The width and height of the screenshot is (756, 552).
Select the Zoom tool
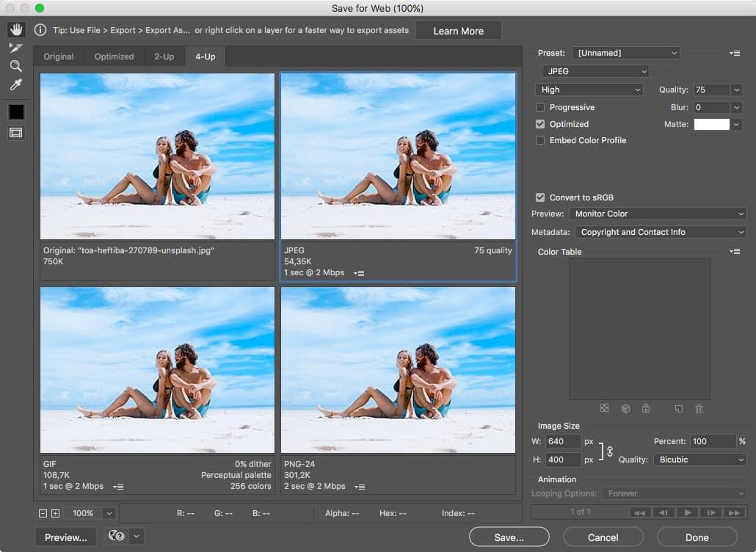pyautogui.click(x=16, y=66)
